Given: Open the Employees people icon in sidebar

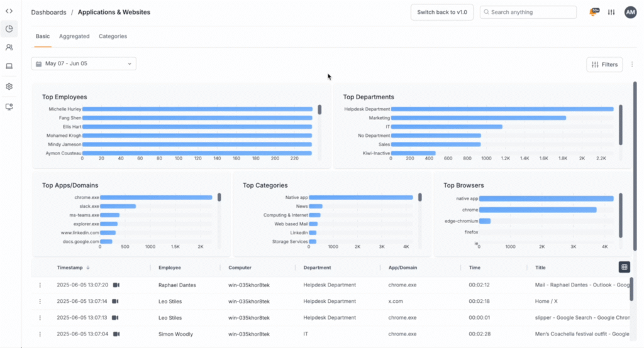Looking at the screenshot, I should coord(9,47).
